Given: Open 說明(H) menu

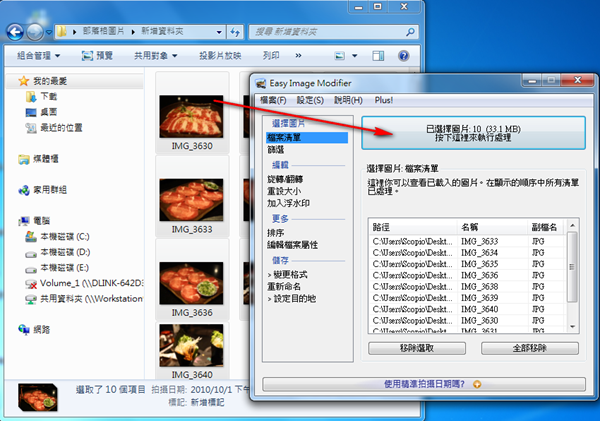Looking at the screenshot, I should 348,100.
